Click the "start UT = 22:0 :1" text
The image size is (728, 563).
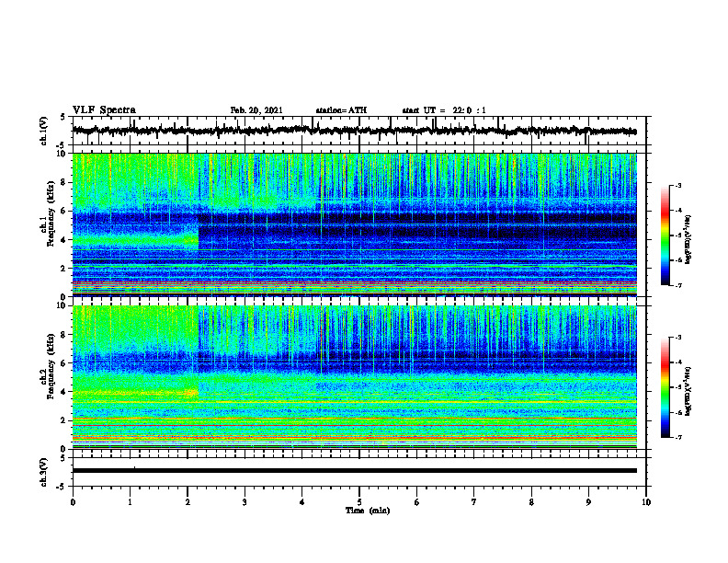point(444,110)
